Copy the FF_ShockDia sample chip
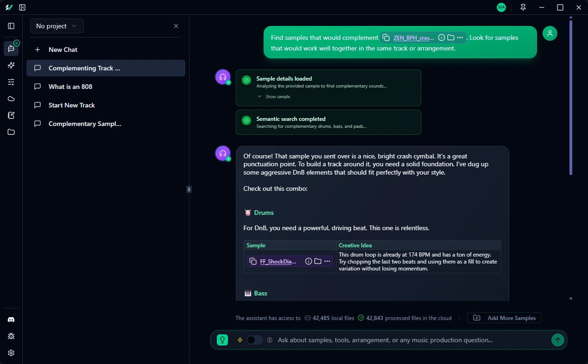This screenshot has height=364, width=588. (x=253, y=261)
